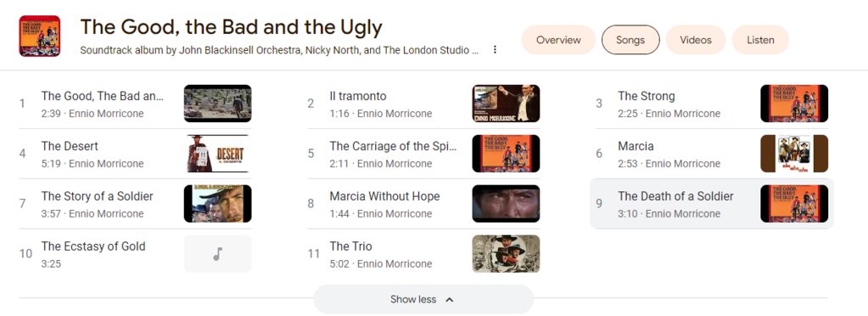The width and height of the screenshot is (868, 316).
Task: Click The Carriage of the Spirits title
Action: tap(394, 146)
